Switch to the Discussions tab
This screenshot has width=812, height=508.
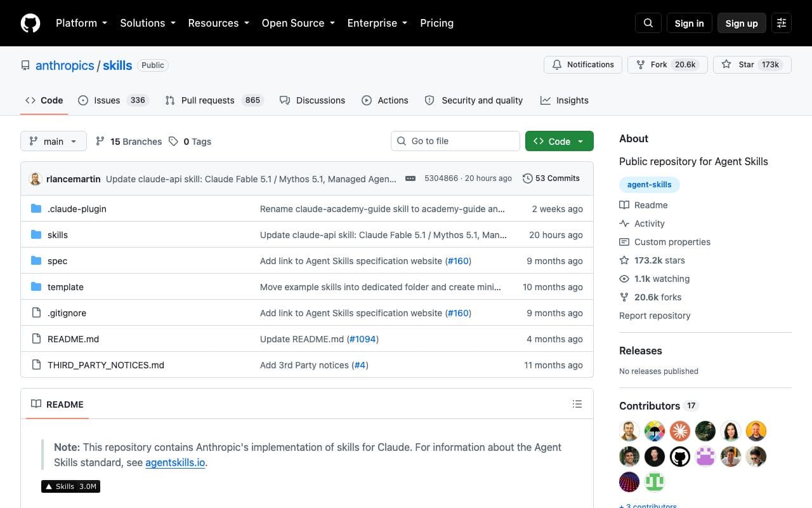coord(312,100)
